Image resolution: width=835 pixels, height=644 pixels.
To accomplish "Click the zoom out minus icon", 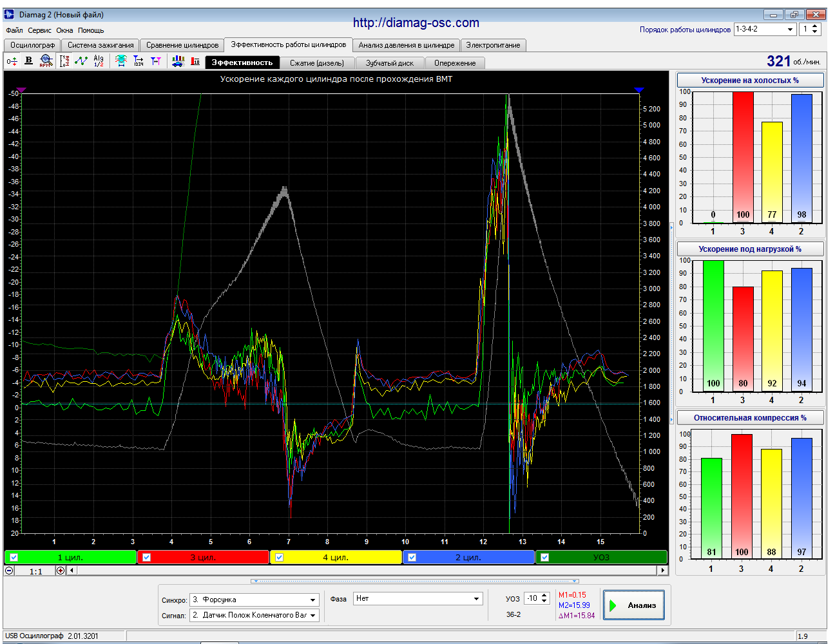I will [9, 571].
